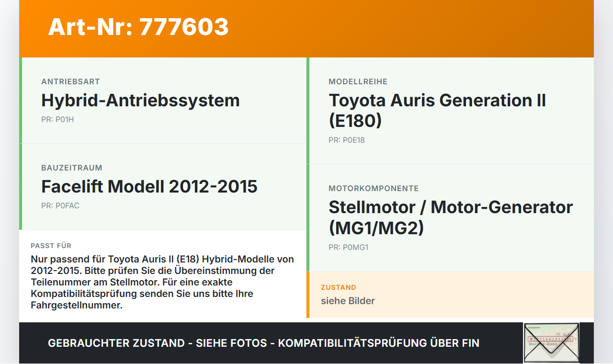Click the BAUZEITRAUM label
Image resolution: width=613 pixels, height=364 pixels.
pyautogui.click(x=72, y=168)
